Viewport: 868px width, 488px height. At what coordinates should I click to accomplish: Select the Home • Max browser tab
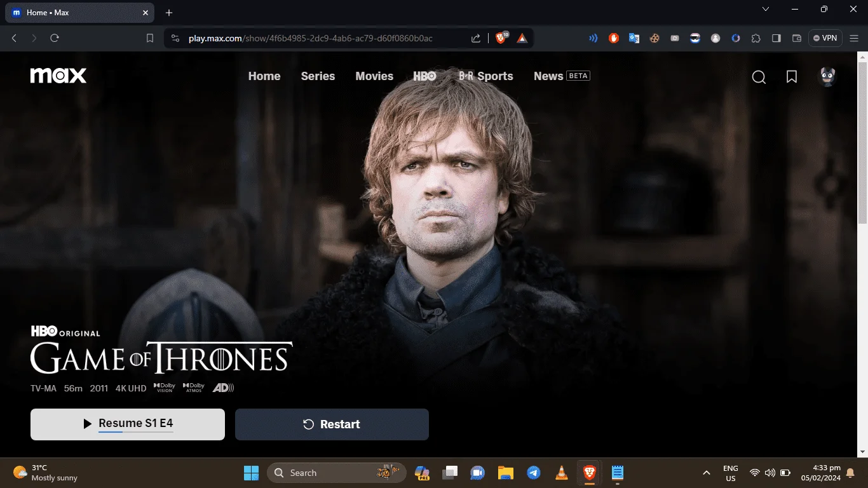79,13
